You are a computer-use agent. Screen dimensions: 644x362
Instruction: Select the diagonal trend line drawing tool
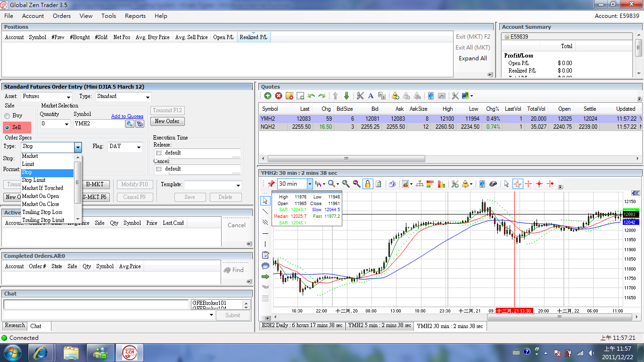pos(265,211)
